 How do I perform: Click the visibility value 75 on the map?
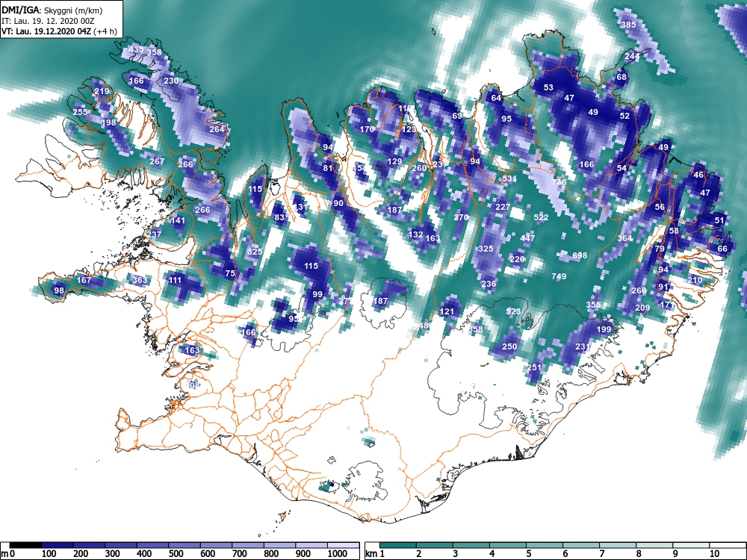tap(230, 273)
